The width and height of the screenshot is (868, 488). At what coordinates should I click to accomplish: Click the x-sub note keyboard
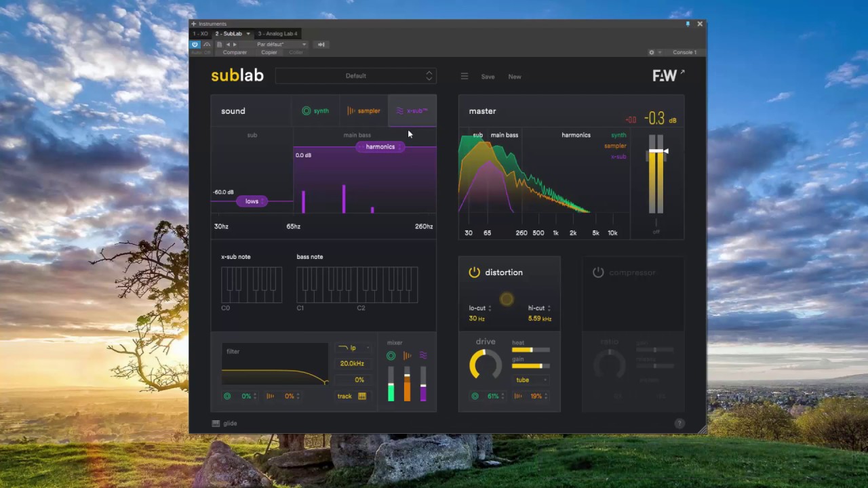click(252, 285)
